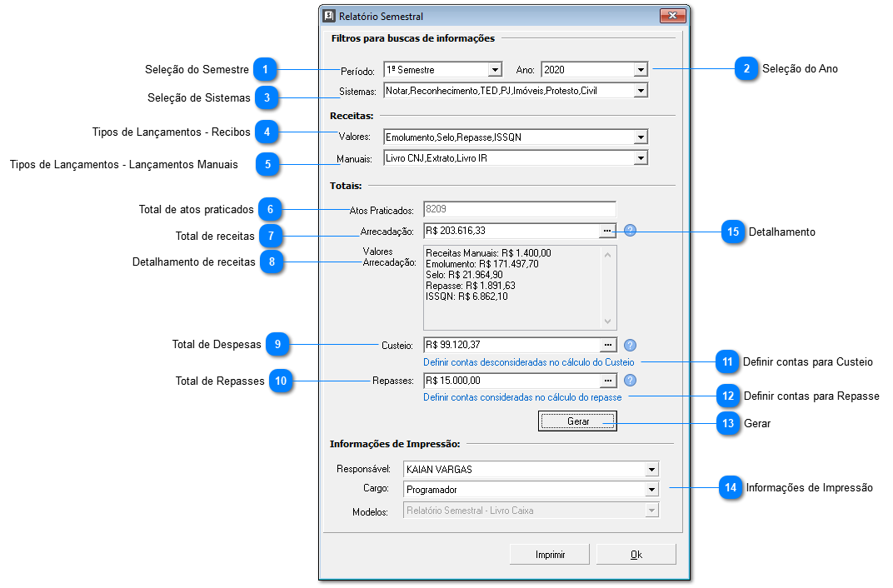This screenshot has width=893, height=588.
Task: Click the Imprimir button
Action: pyautogui.click(x=550, y=555)
